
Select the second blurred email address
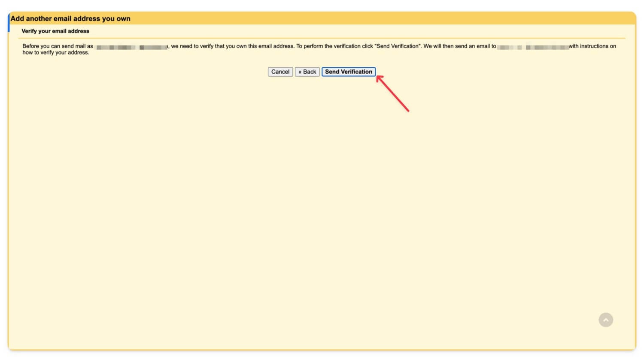pyautogui.click(x=532, y=47)
